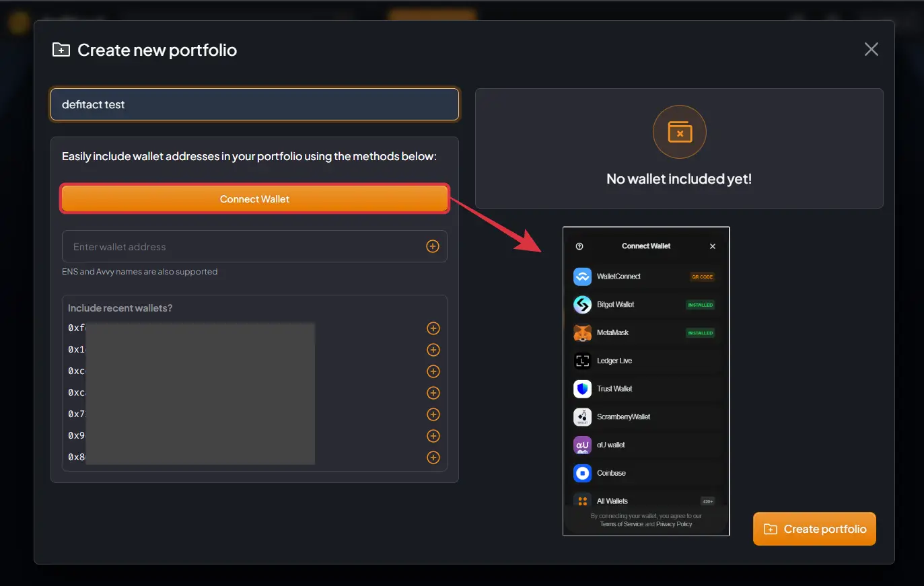Viewport: 924px width, 586px height.
Task: Close the Create new portfolio dialog
Action: click(871, 49)
